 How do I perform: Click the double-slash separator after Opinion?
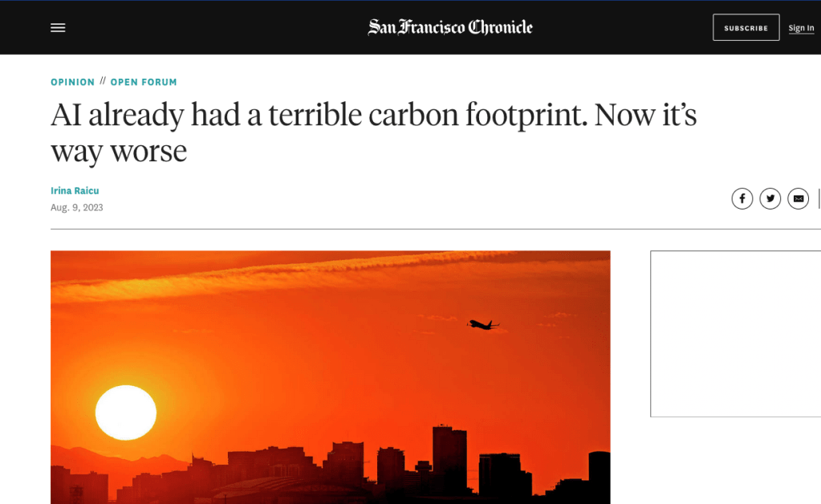103,82
